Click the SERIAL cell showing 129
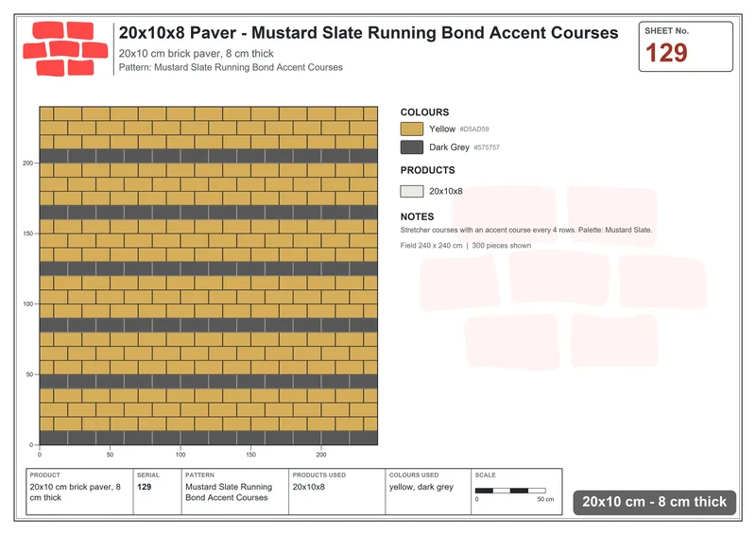 click(157, 492)
